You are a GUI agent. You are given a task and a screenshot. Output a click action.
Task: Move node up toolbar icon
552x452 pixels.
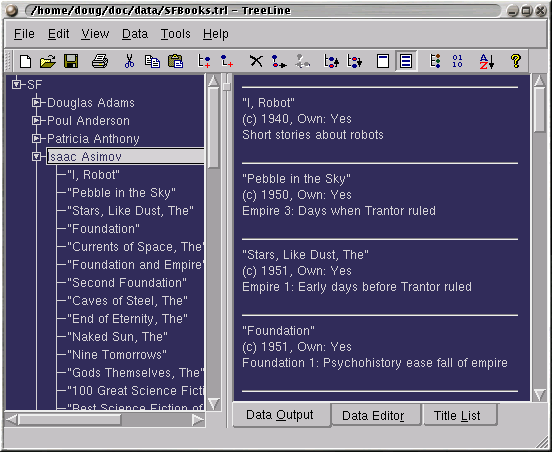[x=331, y=62]
